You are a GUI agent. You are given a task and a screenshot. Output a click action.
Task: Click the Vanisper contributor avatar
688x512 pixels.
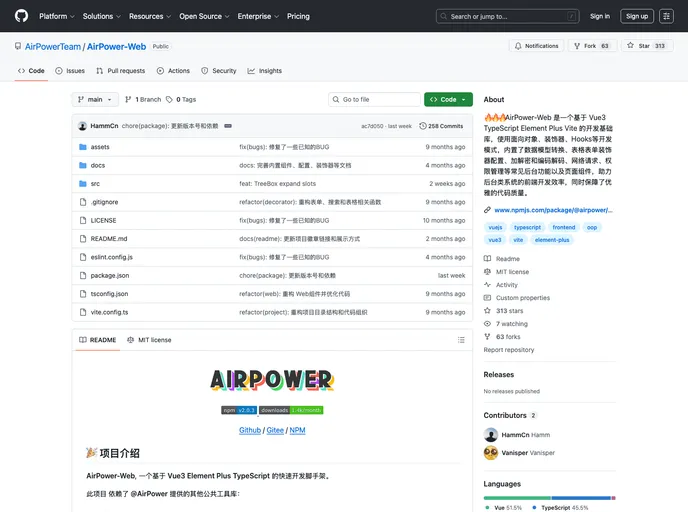tap(491, 453)
